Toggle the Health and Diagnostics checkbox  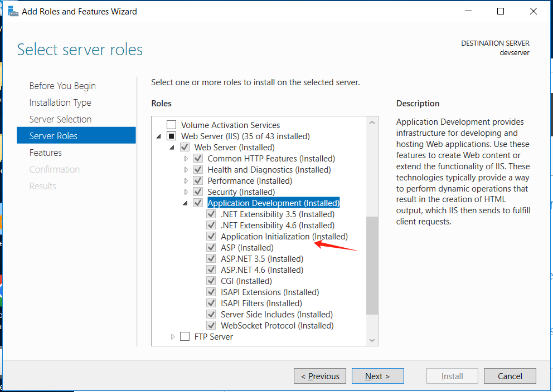point(198,169)
